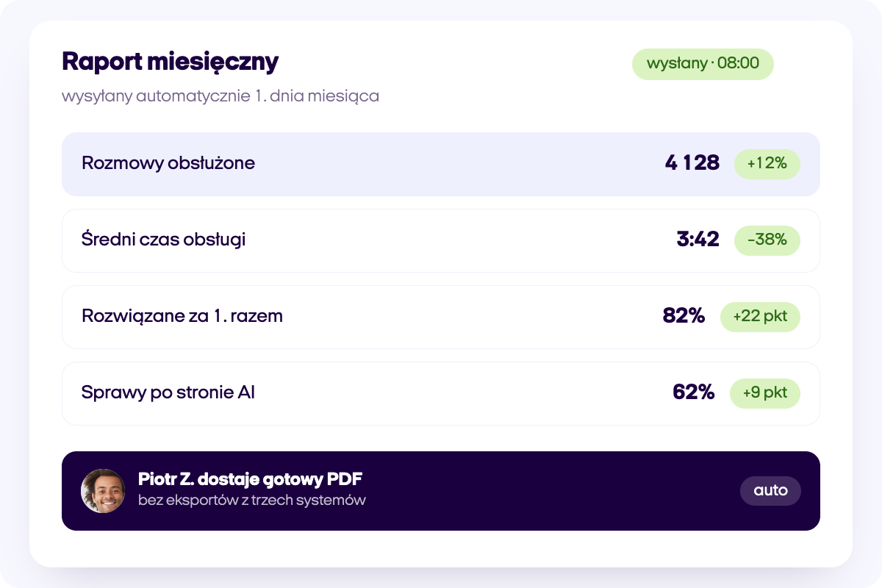This screenshot has width=882, height=588.
Task: Click the 4 128 conversations value
Action: coord(692,163)
